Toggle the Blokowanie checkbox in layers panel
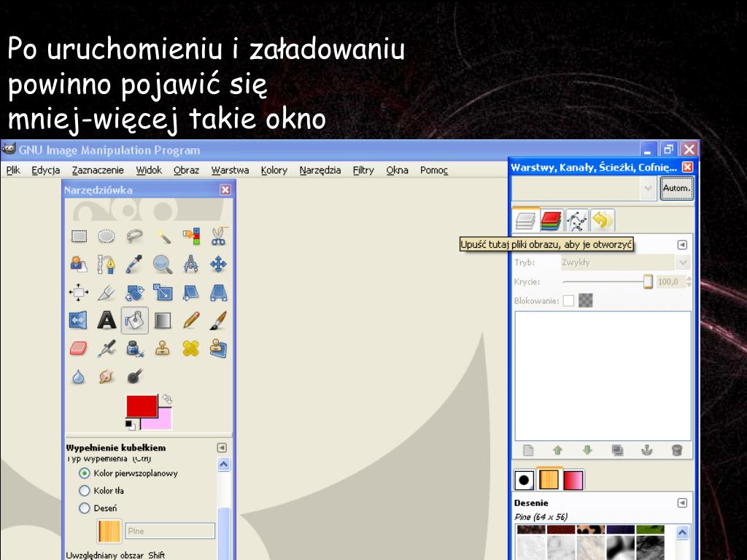747x560 pixels. (568, 300)
